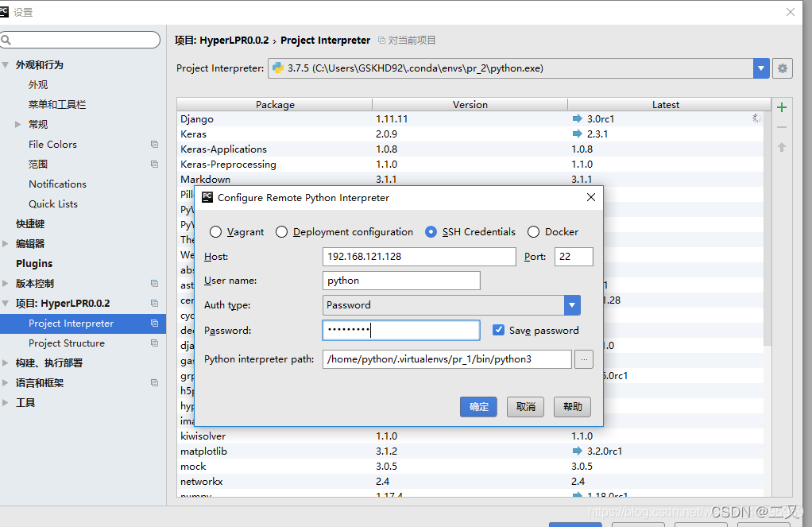812x527 pixels.
Task: Click the 取消 button in the dialog
Action: point(526,407)
